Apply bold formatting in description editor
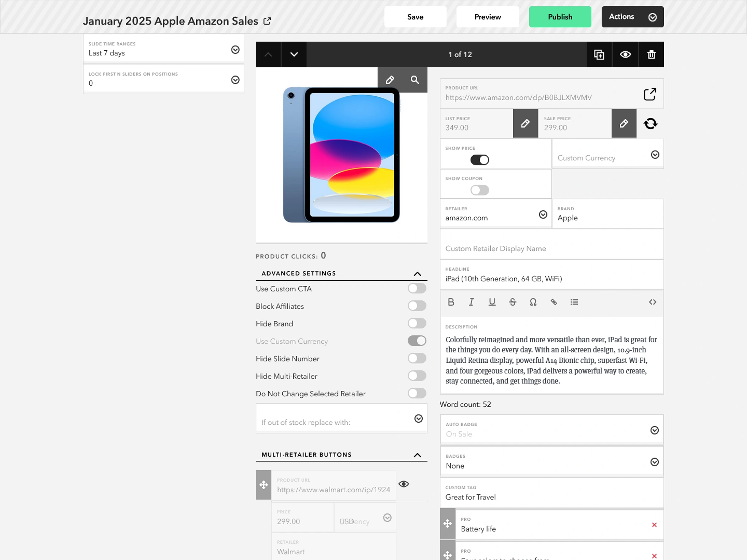747x560 pixels. tap(451, 302)
